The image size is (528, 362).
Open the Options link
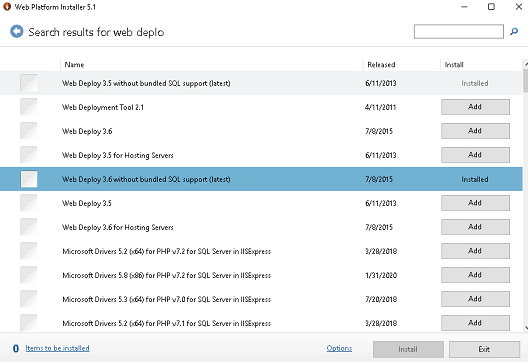339,348
